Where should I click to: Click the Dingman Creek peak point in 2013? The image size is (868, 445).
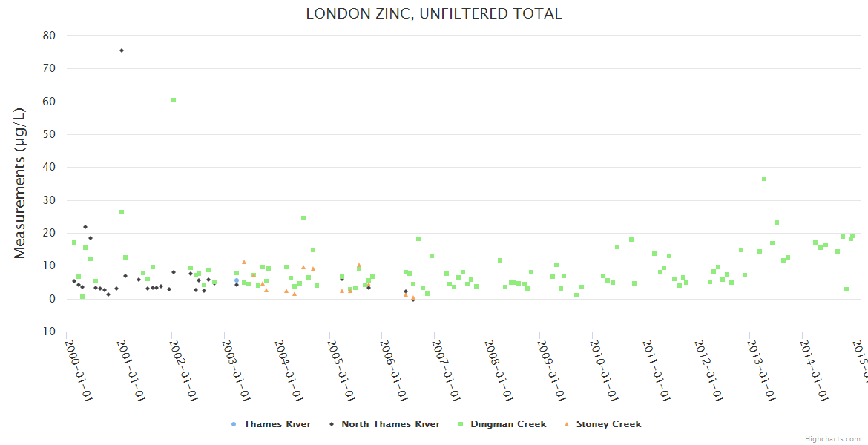(764, 179)
